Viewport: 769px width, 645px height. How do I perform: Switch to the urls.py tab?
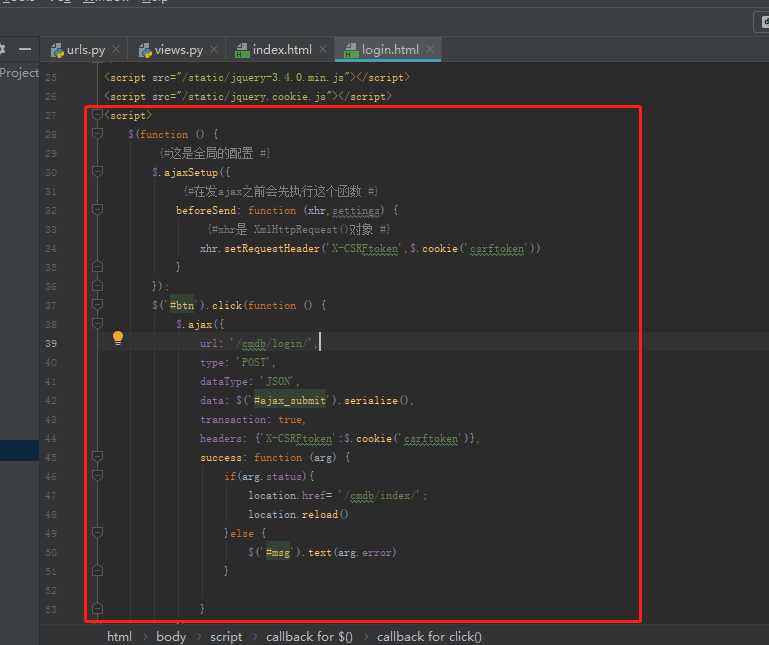(85, 50)
